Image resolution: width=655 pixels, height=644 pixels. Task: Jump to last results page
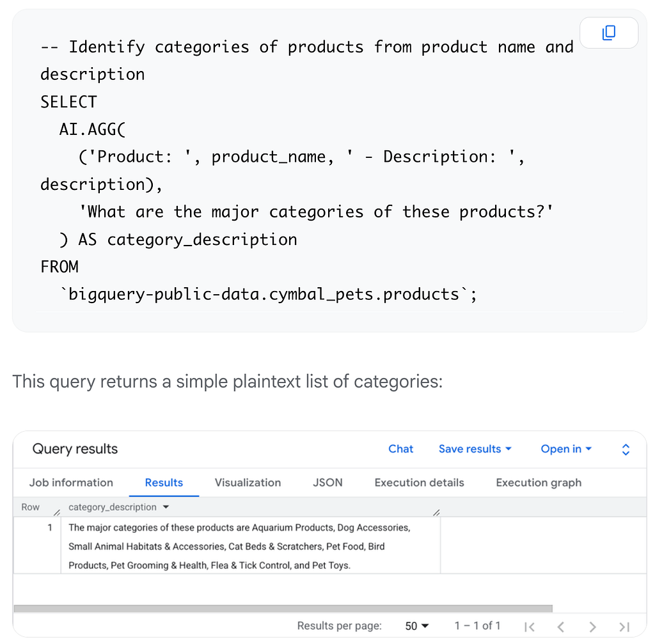coord(624,627)
